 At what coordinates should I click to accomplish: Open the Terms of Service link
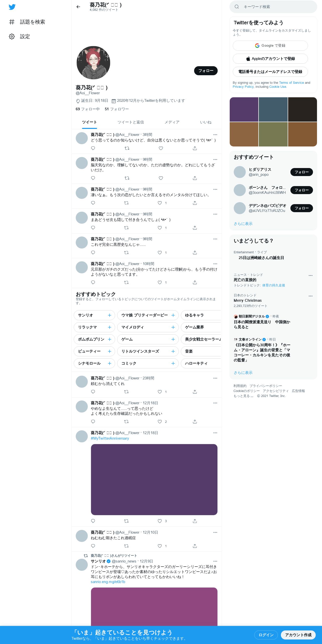pyautogui.click(x=291, y=83)
